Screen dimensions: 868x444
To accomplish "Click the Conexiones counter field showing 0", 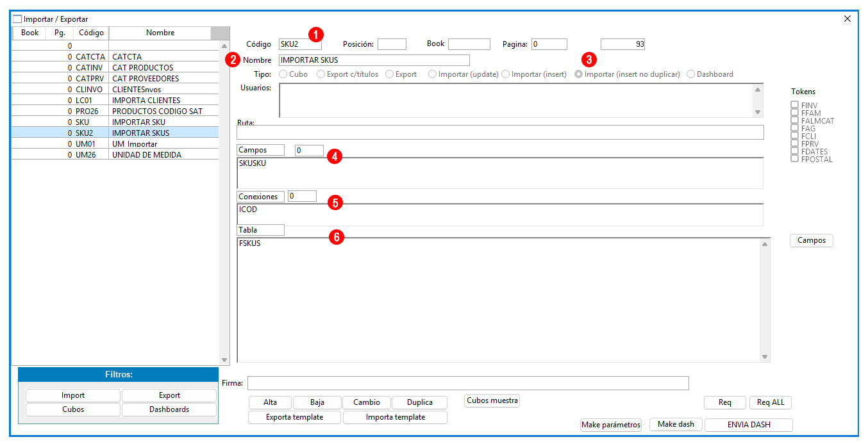I will pos(302,196).
